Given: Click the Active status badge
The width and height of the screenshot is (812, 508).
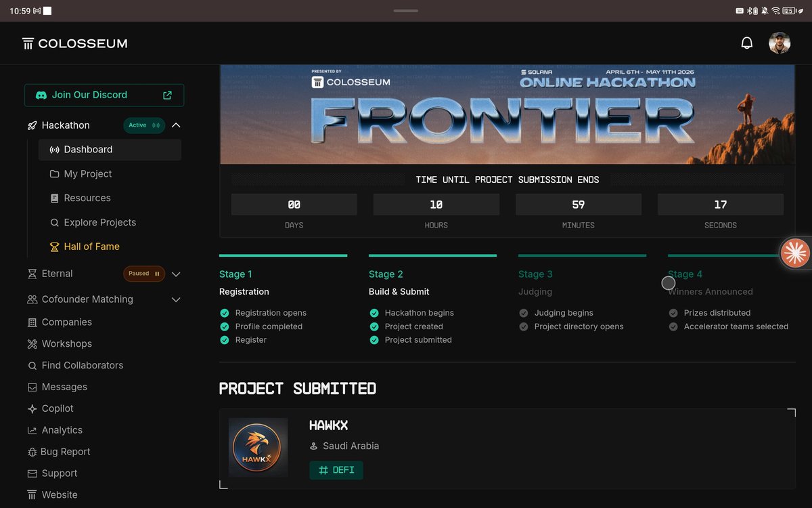Looking at the screenshot, I should pos(144,125).
